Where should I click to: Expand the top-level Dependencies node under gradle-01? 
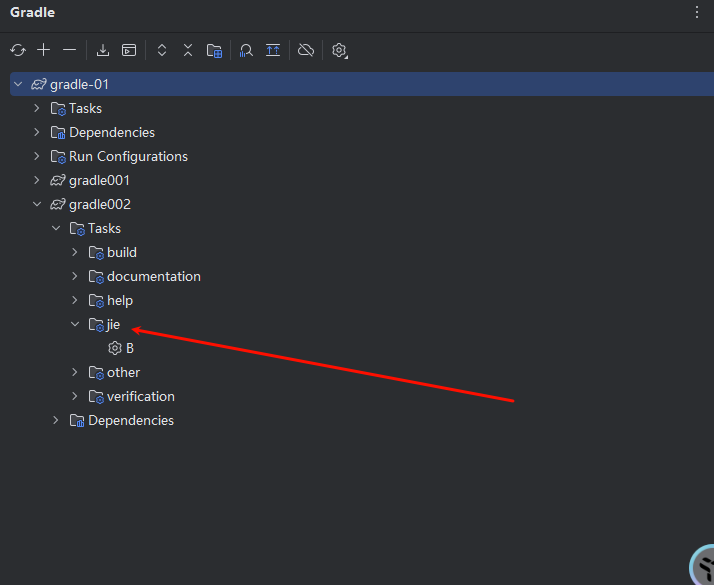(37, 132)
